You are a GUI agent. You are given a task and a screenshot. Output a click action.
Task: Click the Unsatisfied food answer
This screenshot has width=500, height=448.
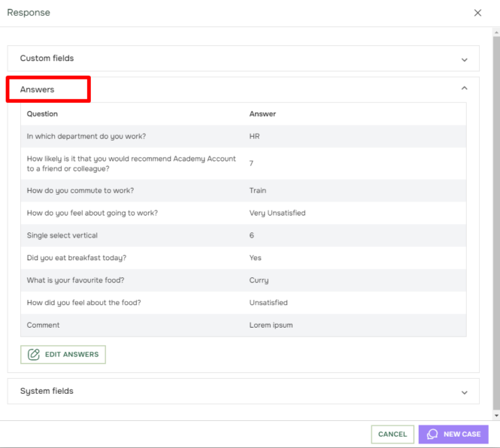(268, 303)
